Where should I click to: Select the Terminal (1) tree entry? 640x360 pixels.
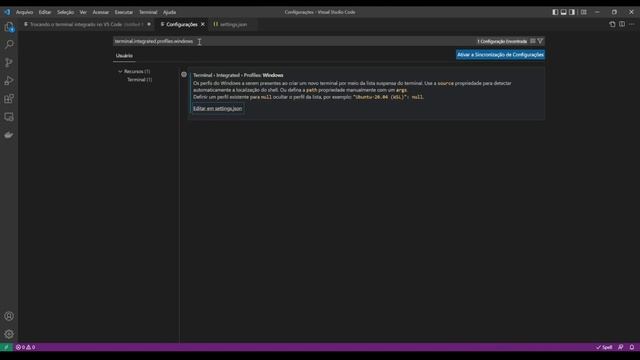(x=140, y=80)
